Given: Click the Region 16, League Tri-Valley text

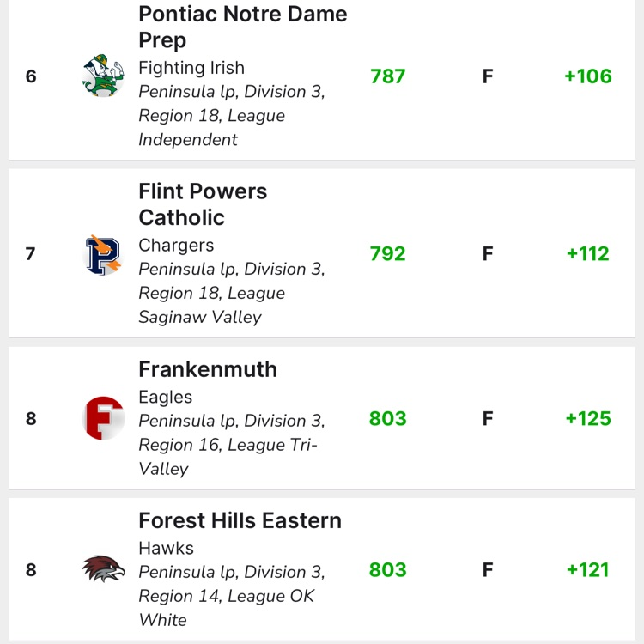Looking at the screenshot, I should tap(228, 457).
